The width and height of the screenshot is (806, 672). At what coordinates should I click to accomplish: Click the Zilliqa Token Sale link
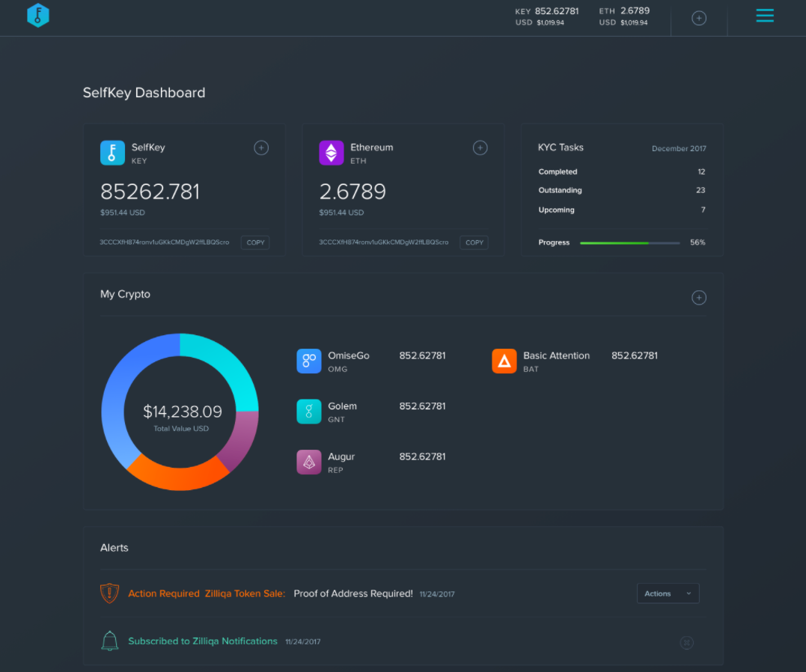point(245,593)
